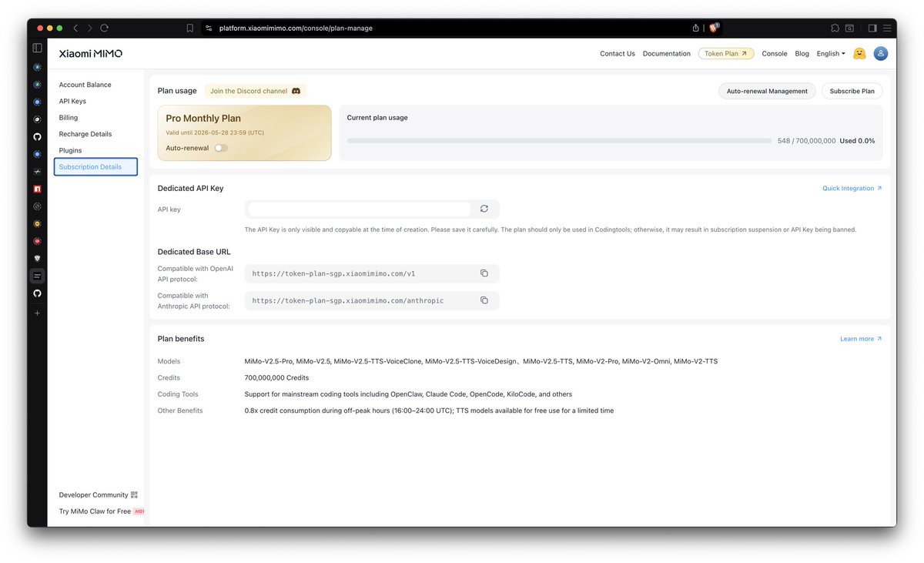Image resolution: width=924 pixels, height=563 pixels.
Task: Switch to the green chart icon tab
Action: coord(37,171)
